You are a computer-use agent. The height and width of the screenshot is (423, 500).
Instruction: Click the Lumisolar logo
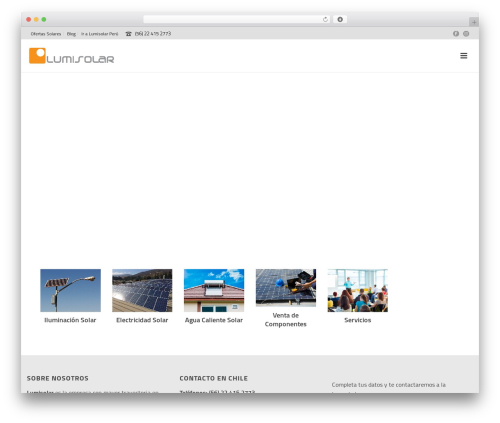pyautogui.click(x=71, y=56)
